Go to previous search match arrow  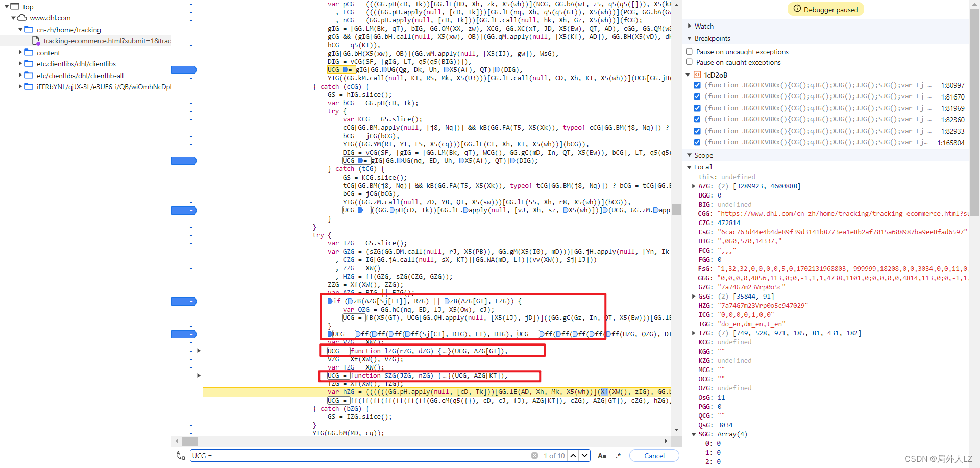573,456
